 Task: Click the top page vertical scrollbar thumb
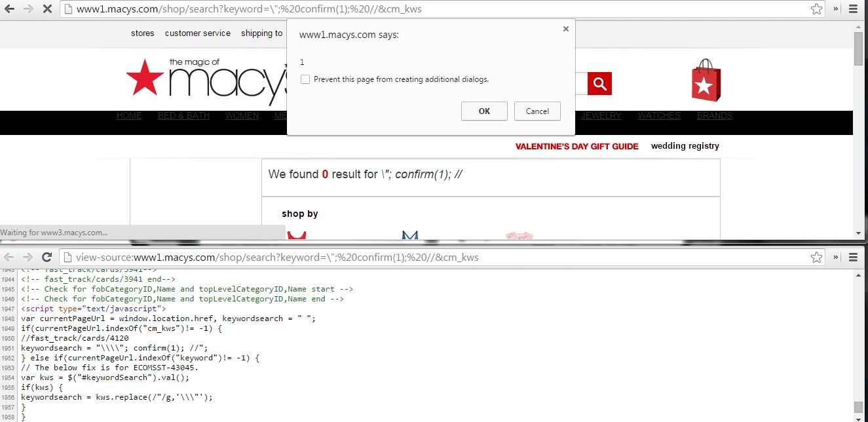[x=858, y=48]
